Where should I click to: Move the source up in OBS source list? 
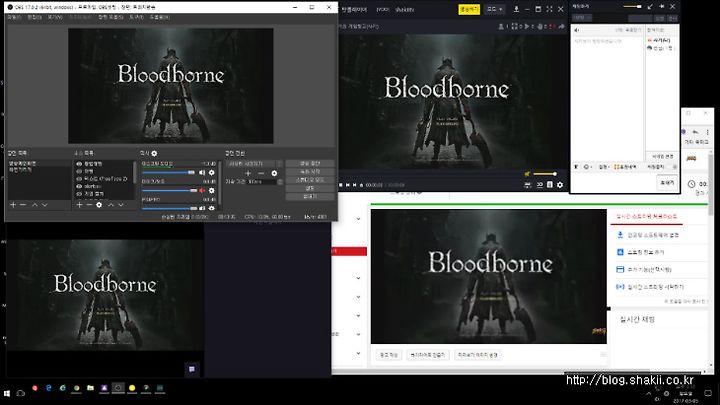[x=111, y=205]
